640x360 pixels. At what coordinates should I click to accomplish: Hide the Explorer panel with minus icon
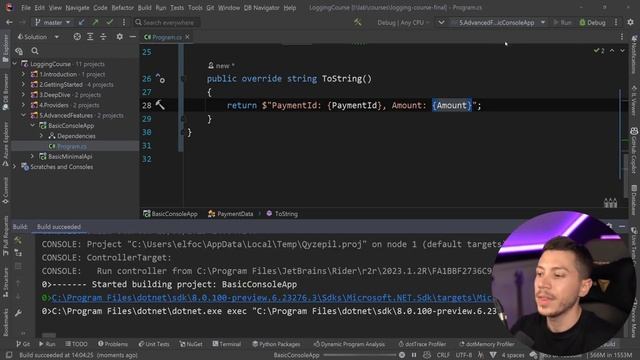coord(133,37)
